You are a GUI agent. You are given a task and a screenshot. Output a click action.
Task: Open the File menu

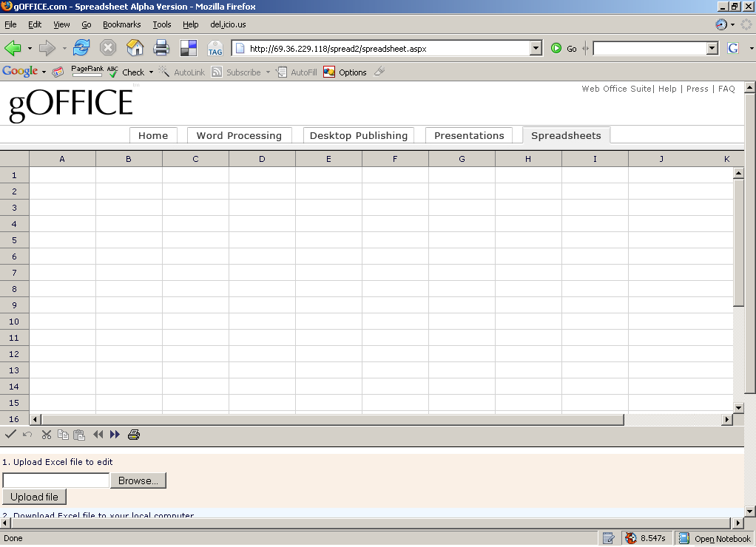click(x=10, y=24)
